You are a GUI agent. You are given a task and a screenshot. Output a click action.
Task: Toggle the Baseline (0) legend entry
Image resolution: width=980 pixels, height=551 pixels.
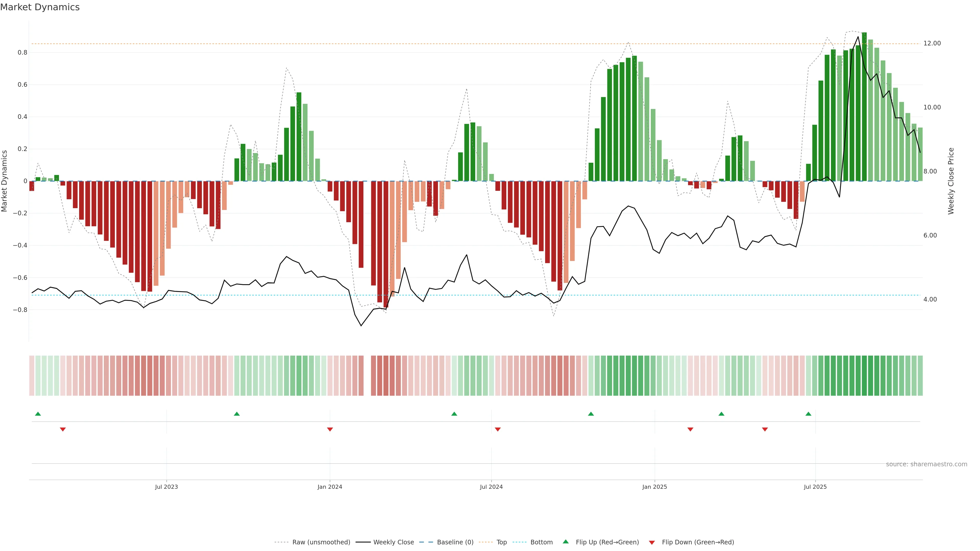click(455, 542)
